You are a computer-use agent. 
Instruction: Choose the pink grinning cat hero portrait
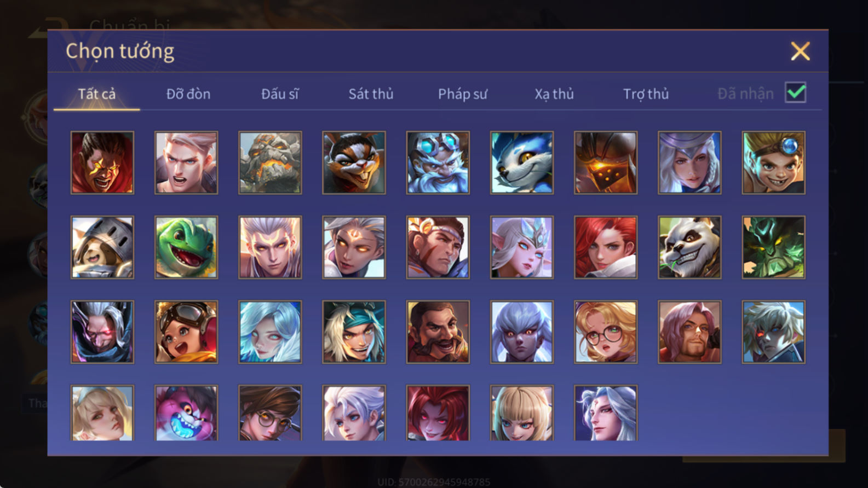point(186,413)
